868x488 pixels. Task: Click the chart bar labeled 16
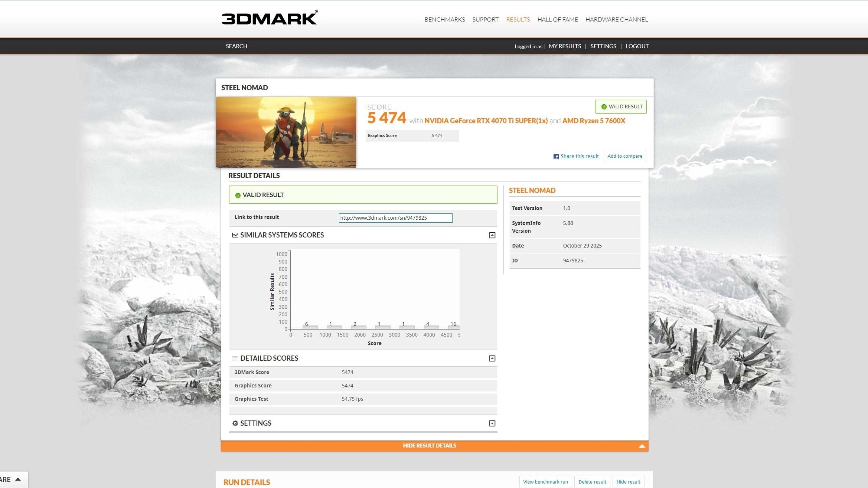(453, 327)
